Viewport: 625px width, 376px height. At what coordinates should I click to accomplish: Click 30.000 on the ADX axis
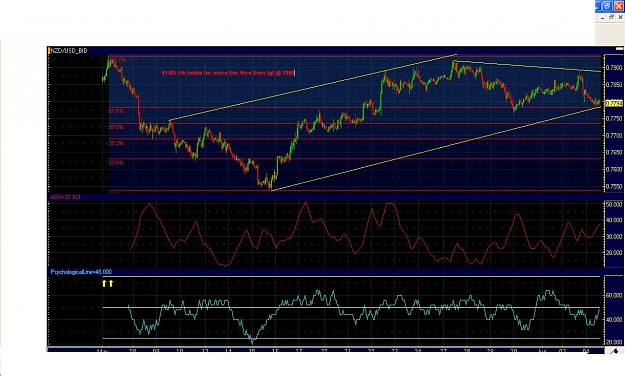614,236
